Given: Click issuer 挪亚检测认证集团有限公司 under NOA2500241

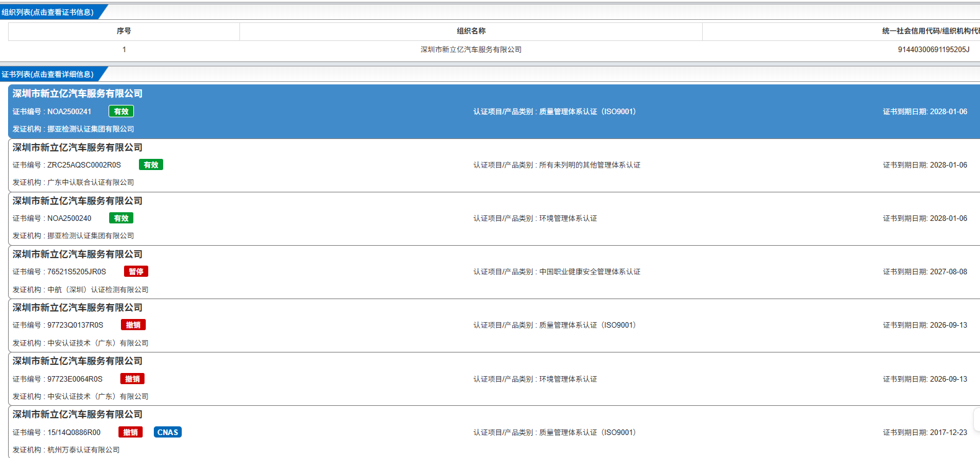Looking at the screenshot, I should [91, 129].
